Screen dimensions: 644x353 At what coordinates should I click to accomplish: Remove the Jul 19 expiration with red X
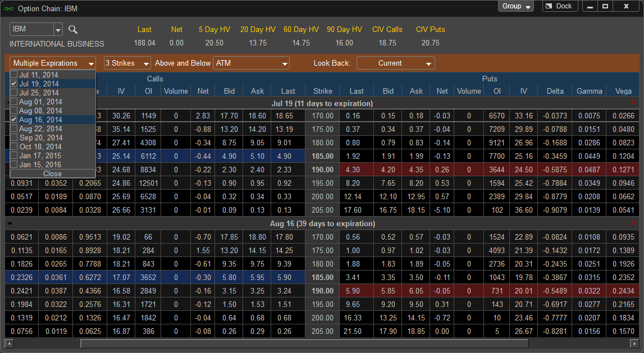pyautogui.click(x=633, y=102)
